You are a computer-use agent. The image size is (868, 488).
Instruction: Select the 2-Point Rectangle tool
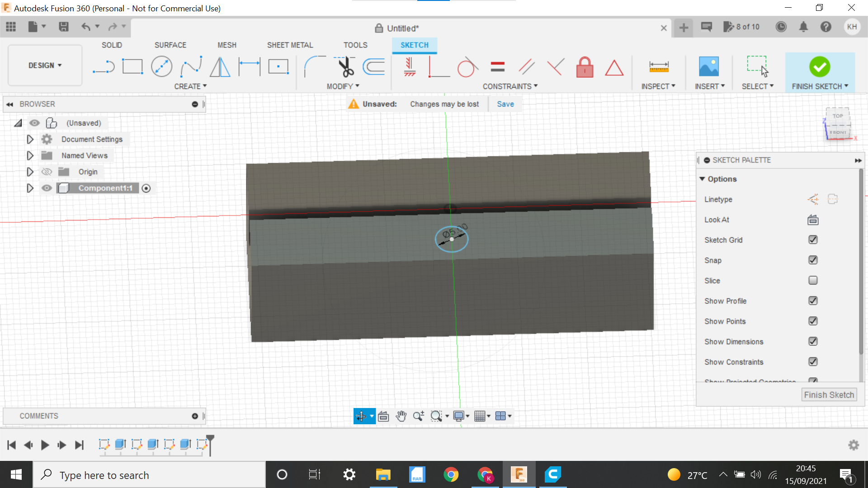[132, 67]
